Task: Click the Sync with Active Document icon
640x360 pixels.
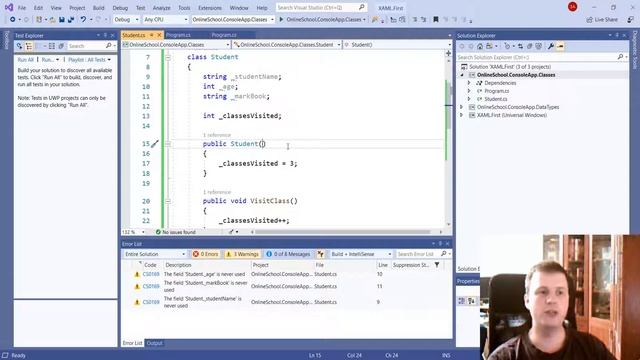Action: [520, 46]
